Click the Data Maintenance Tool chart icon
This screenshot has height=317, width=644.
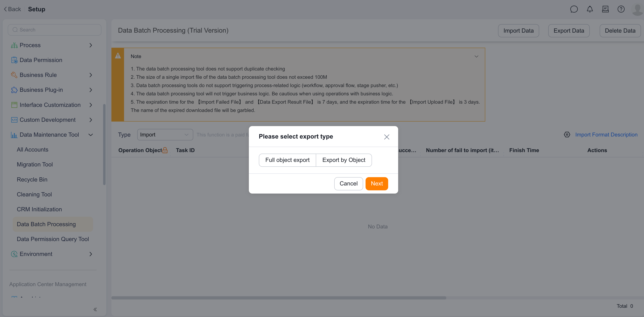pyautogui.click(x=14, y=135)
